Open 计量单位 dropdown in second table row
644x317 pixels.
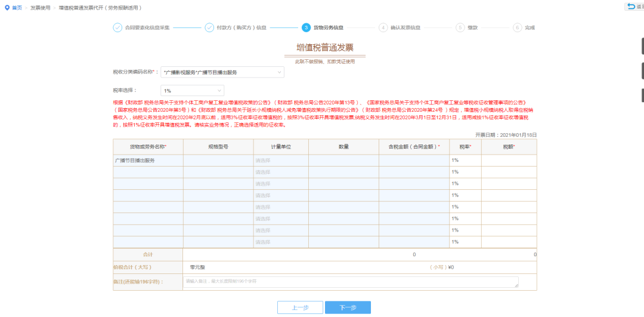point(281,172)
